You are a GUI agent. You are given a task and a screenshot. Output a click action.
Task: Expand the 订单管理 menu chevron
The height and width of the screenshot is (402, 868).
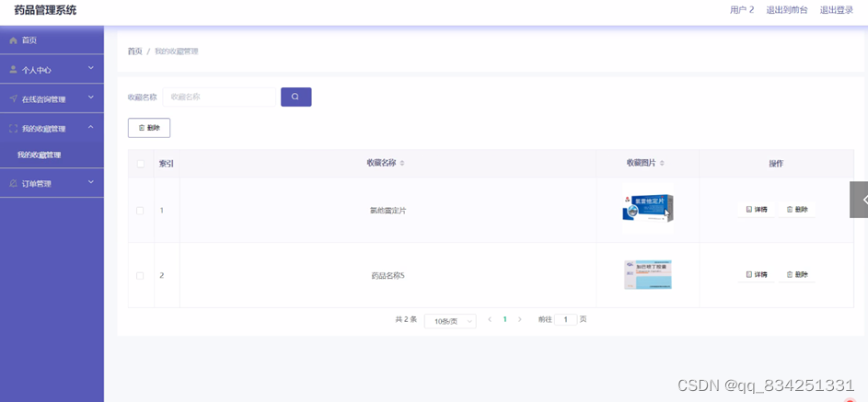pos(91,181)
